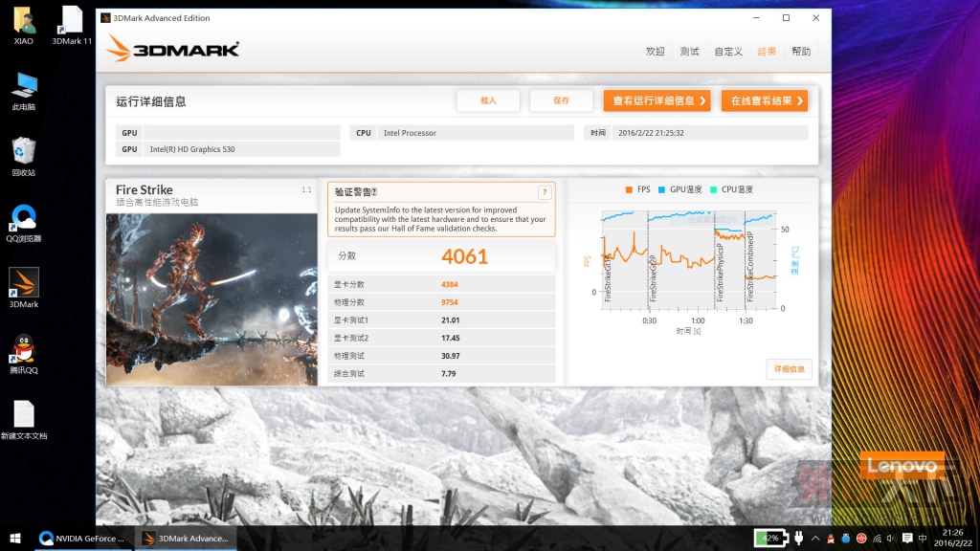Open the QQ penguin tray icon
The height and width of the screenshot is (551, 980).
pos(831,539)
